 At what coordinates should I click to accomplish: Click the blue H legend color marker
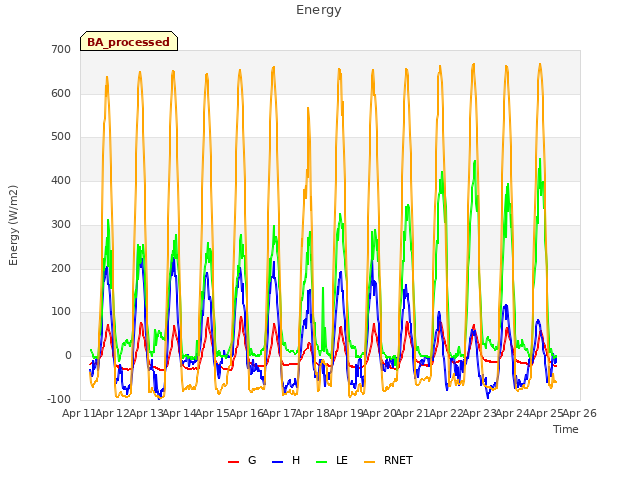point(277,462)
